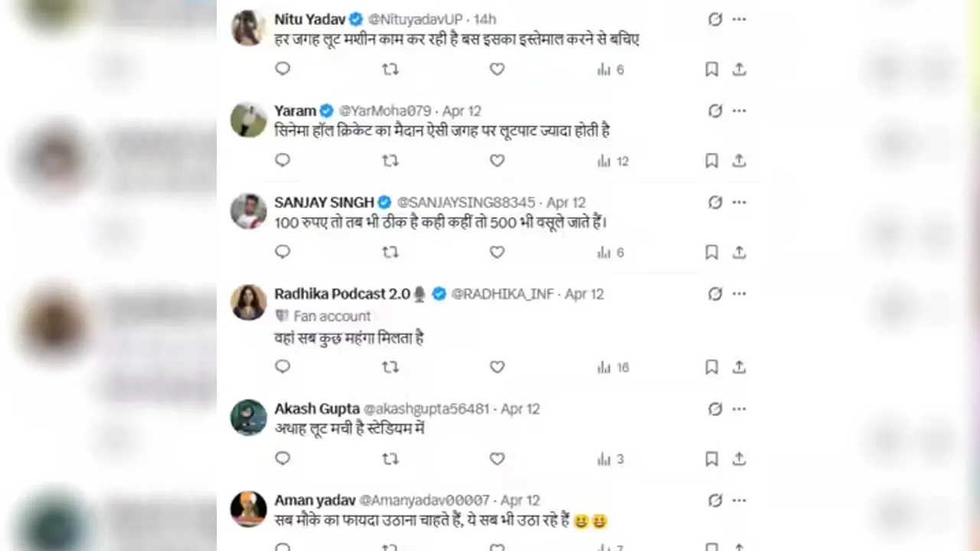Retweet SANJAY SINGH's 100 rupees tweet
This screenshot has width=980, height=551.
pyautogui.click(x=390, y=252)
